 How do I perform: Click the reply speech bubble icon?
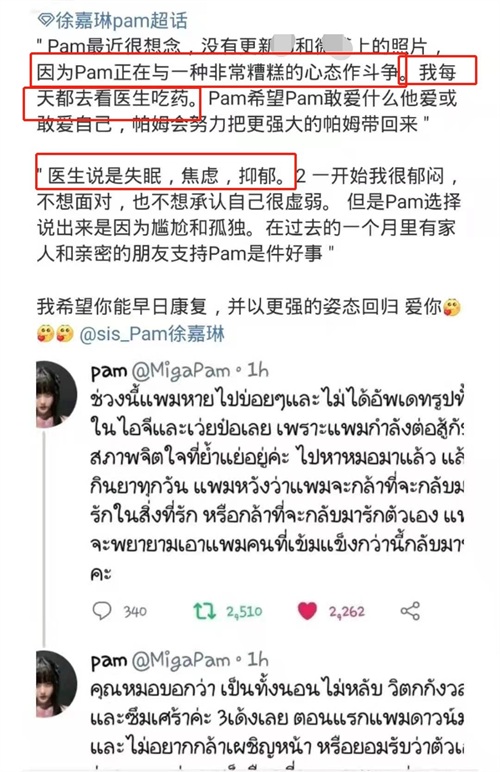tap(102, 611)
